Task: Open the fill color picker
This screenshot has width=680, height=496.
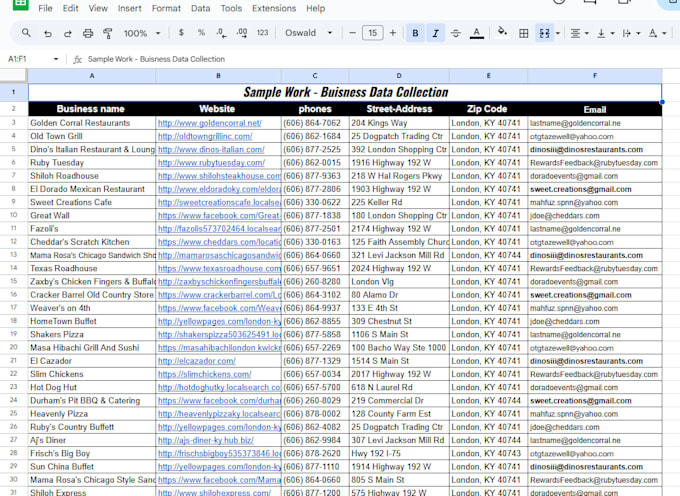Action: point(502,32)
